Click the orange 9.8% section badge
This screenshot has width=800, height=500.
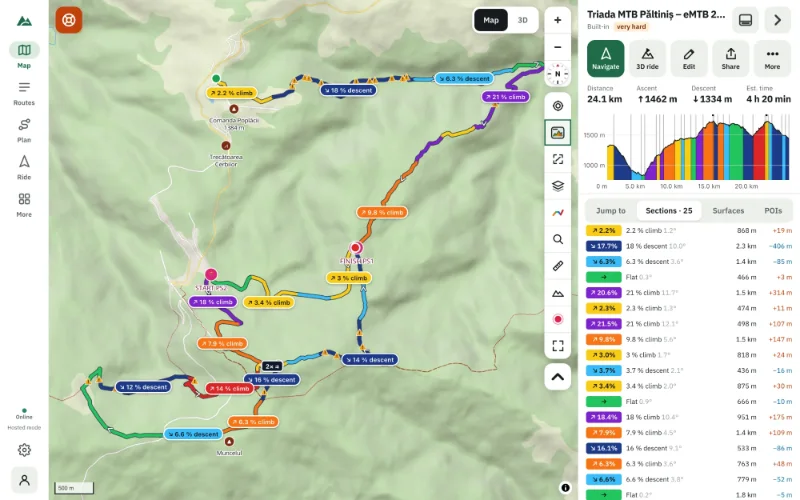pos(604,339)
